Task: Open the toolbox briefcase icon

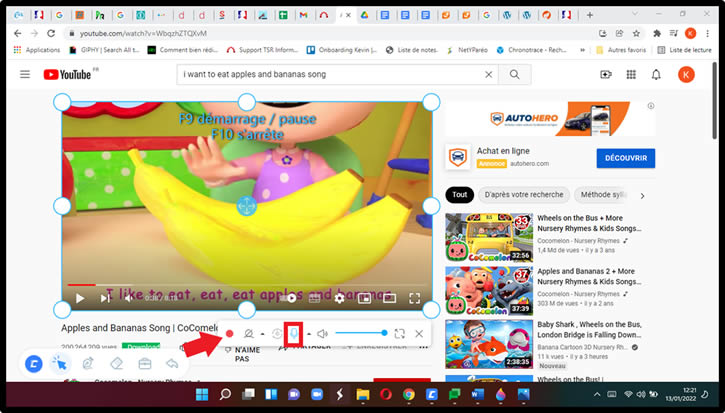Action: coord(145,364)
